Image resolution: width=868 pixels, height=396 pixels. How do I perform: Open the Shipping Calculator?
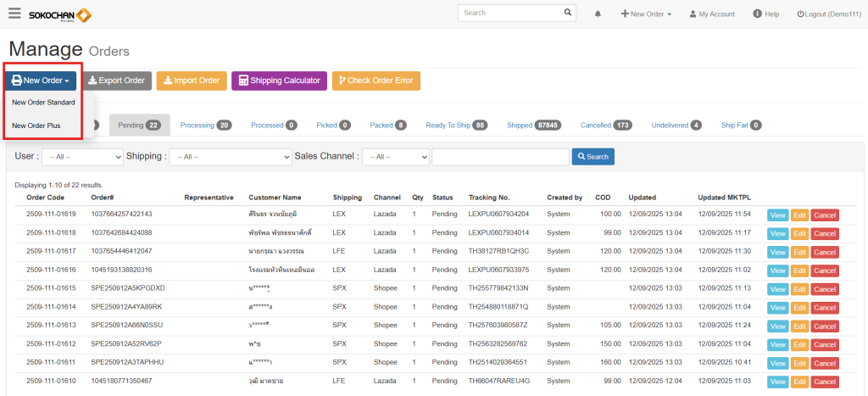tap(280, 81)
